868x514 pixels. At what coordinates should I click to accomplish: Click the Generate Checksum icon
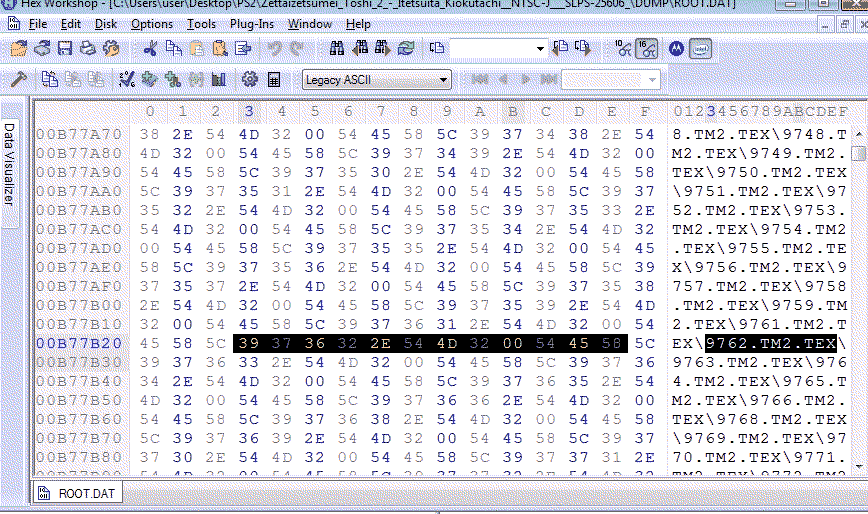tap(127, 80)
